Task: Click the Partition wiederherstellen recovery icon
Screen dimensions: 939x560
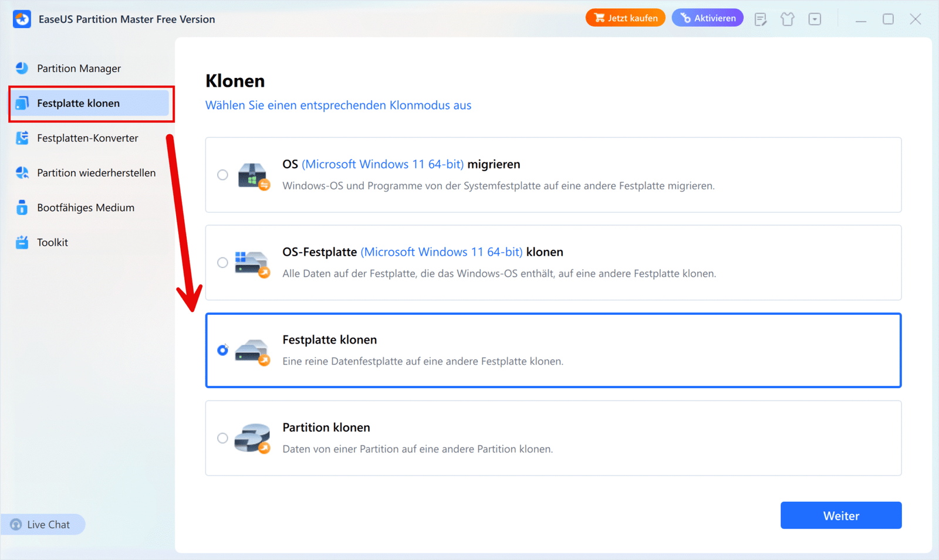Action: coord(21,172)
